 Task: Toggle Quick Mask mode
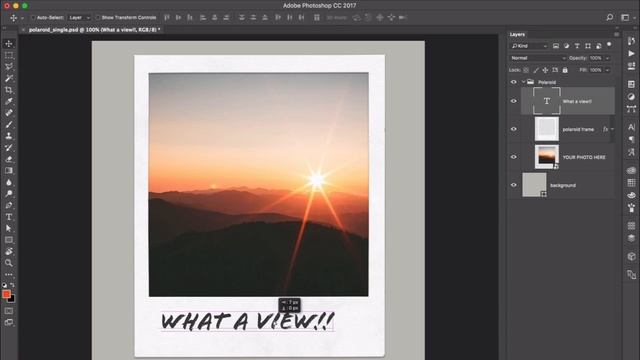point(9,311)
